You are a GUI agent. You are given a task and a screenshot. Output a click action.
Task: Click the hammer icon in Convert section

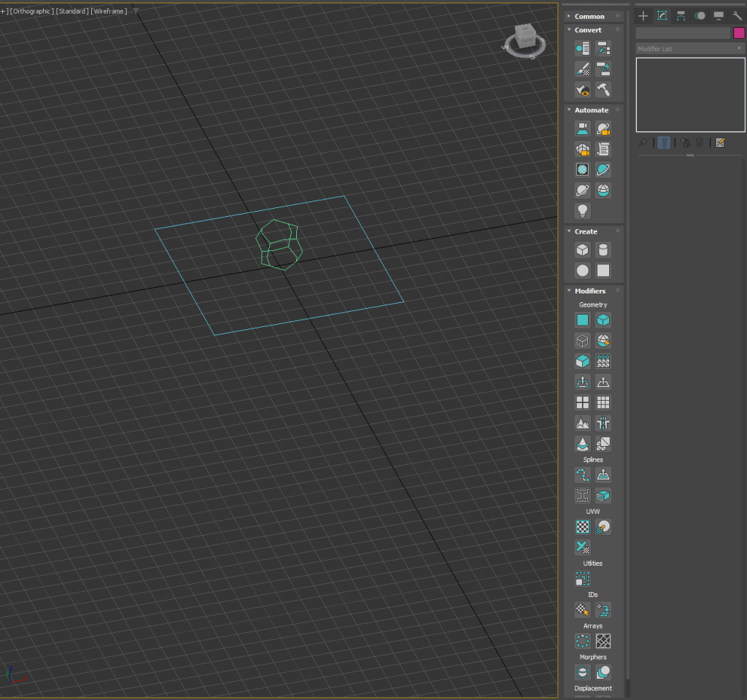[603, 90]
